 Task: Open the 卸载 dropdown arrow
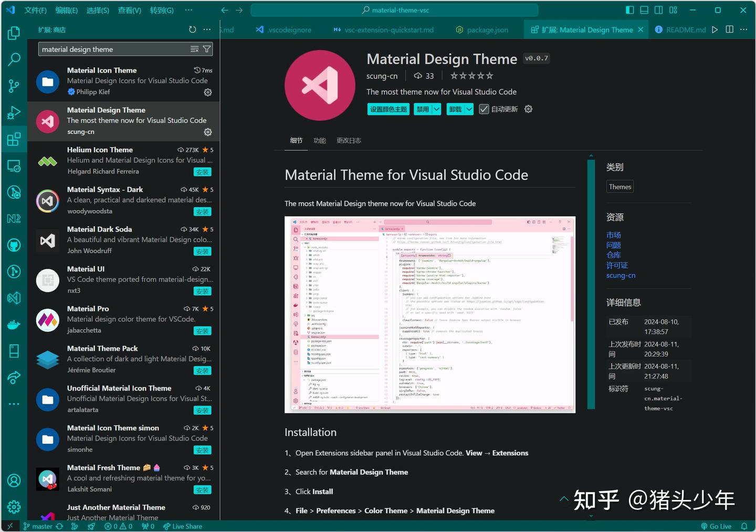pos(469,109)
